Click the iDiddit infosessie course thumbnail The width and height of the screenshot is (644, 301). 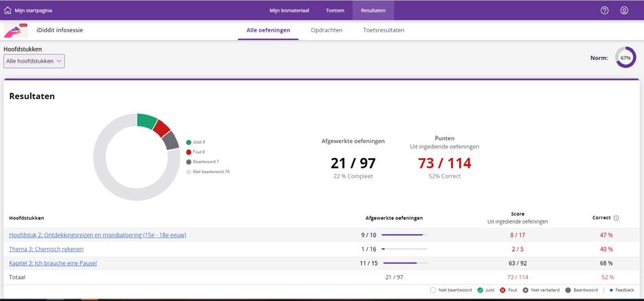pyautogui.click(x=16, y=30)
